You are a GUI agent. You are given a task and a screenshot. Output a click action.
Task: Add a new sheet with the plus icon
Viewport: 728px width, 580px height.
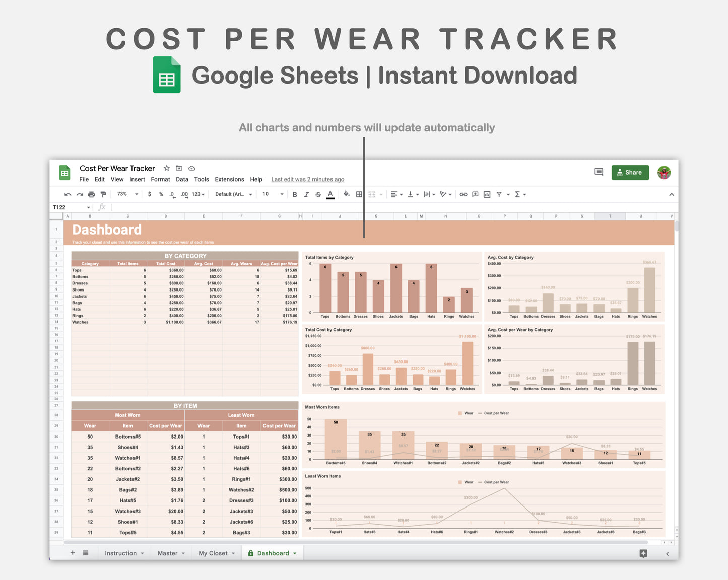click(x=72, y=553)
